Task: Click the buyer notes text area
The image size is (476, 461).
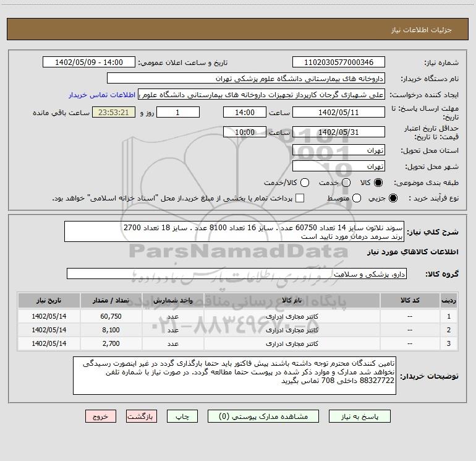Action: [234, 376]
